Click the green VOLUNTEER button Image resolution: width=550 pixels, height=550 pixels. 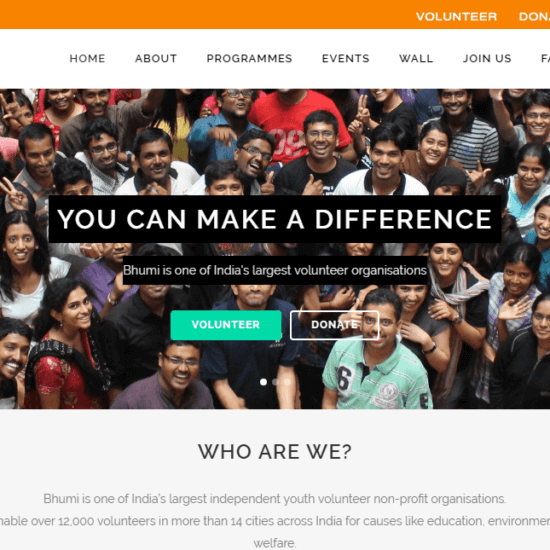[x=226, y=325]
